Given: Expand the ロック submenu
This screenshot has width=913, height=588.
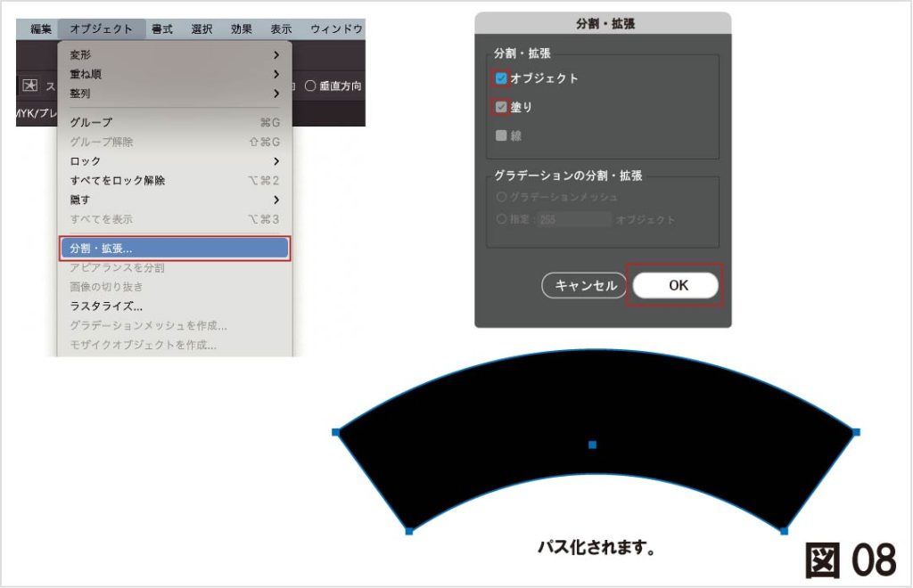Looking at the screenshot, I should (174, 161).
